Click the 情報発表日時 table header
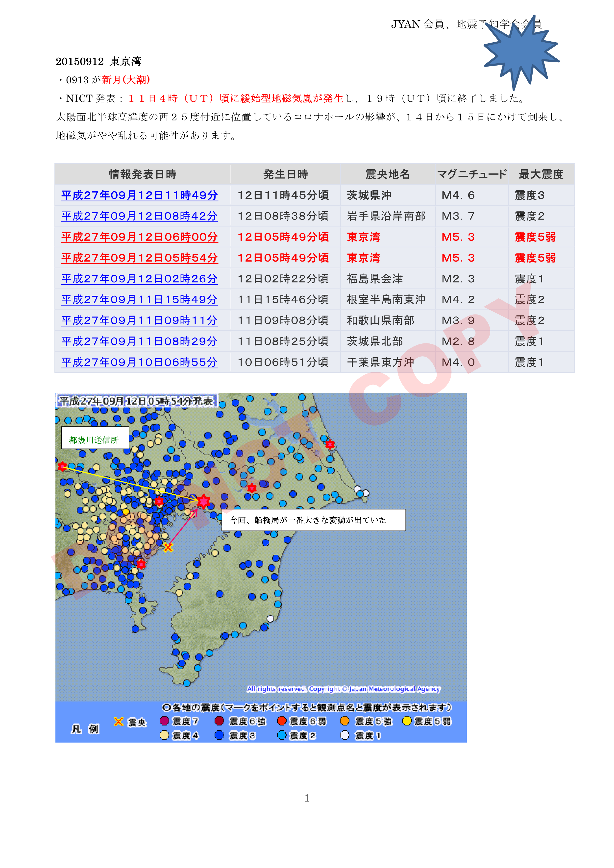Viewport: 614px width, 868px height. [x=143, y=174]
